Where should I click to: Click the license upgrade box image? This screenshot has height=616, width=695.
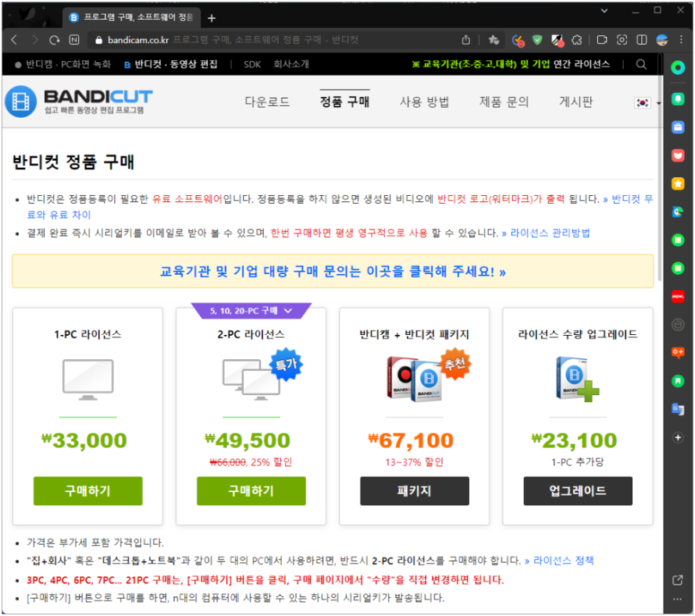tap(577, 379)
